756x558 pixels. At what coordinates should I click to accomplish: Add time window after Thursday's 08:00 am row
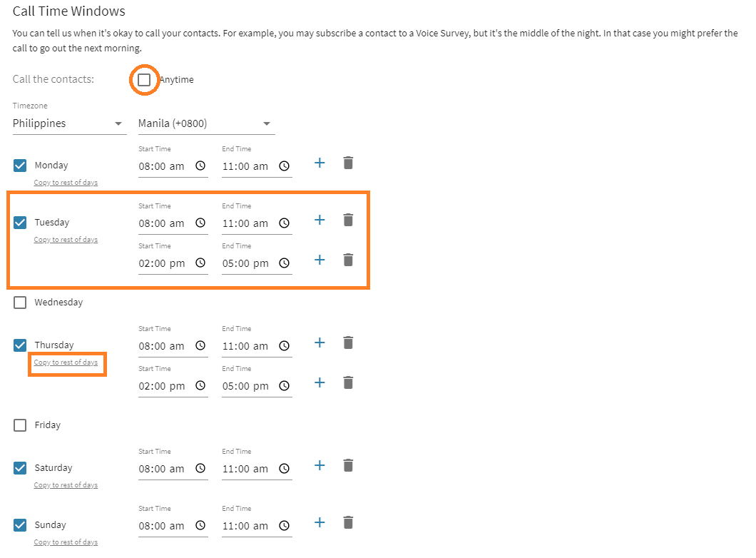coord(320,343)
